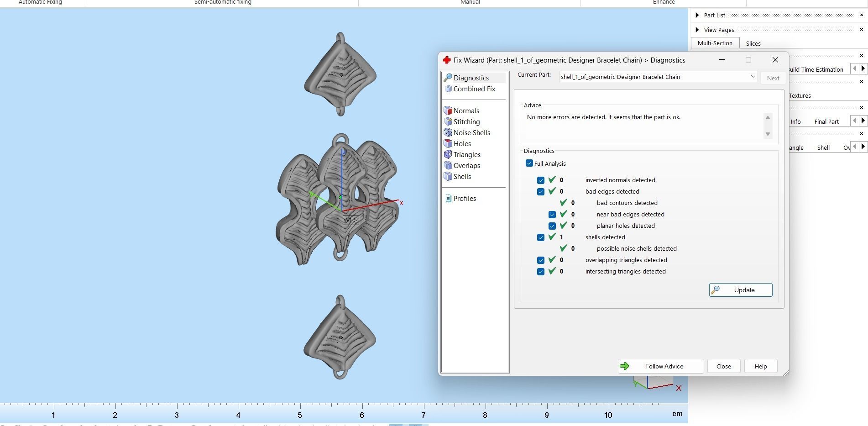Close the Part List panel
The width and height of the screenshot is (868, 426).
pos(862,15)
